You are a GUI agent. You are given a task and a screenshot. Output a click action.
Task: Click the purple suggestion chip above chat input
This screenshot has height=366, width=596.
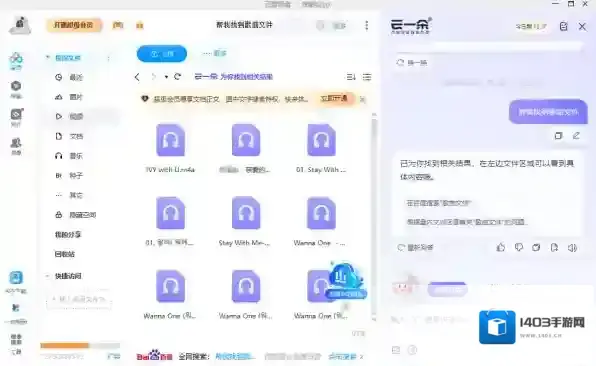point(447,290)
